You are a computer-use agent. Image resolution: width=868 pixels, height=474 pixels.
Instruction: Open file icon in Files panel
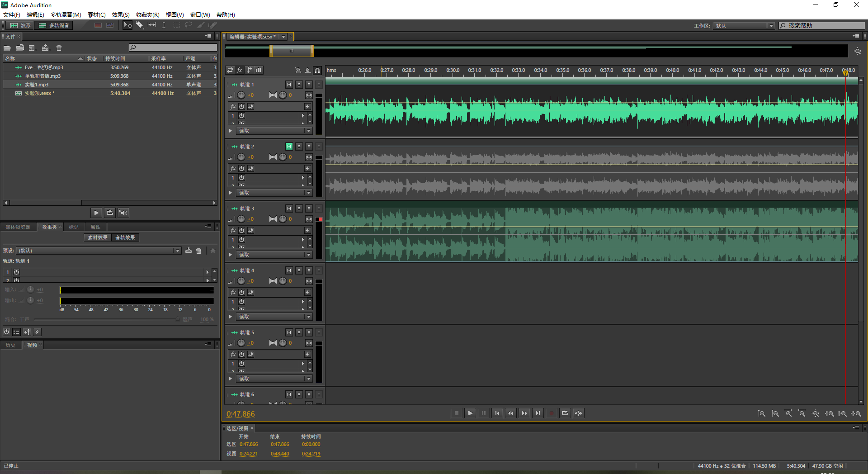[x=7, y=48]
